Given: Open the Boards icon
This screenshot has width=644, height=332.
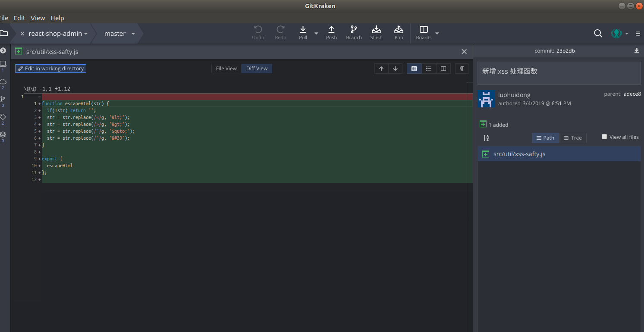Looking at the screenshot, I should pos(424,29).
